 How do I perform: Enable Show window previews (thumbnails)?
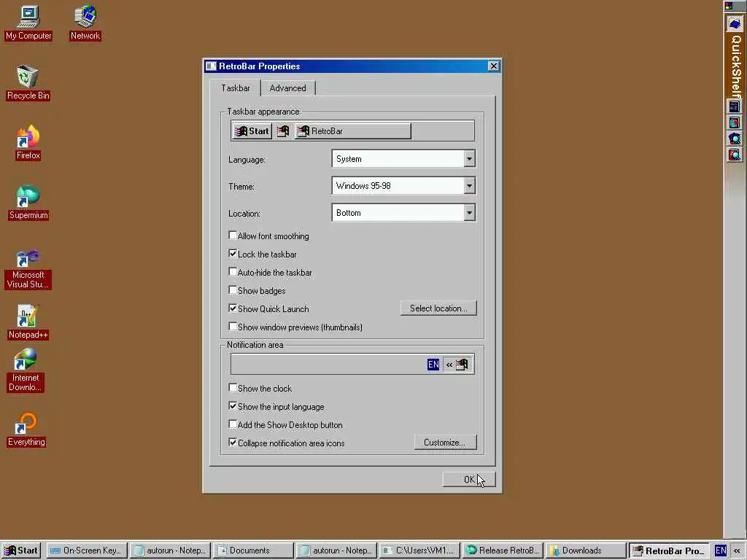[x=233, y=326]
